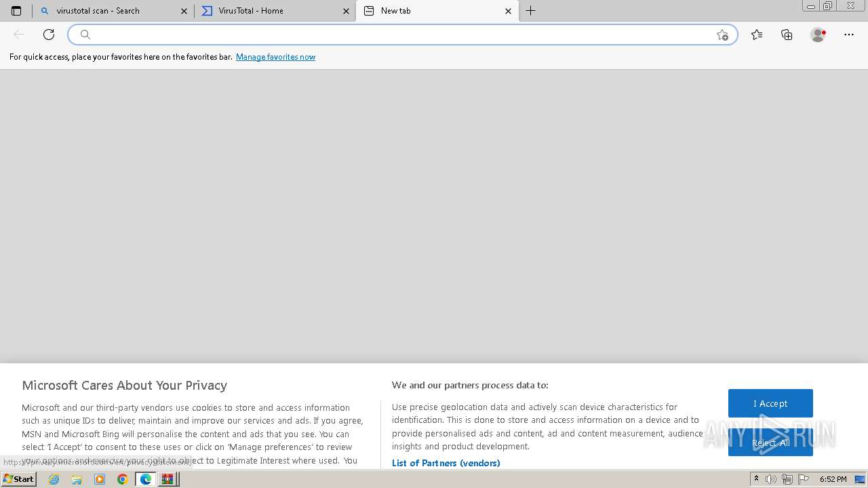Viewport: 868px width, 488px height.
Task: Launch Internet Explorer from taskbar
Action: pos(54,479)
